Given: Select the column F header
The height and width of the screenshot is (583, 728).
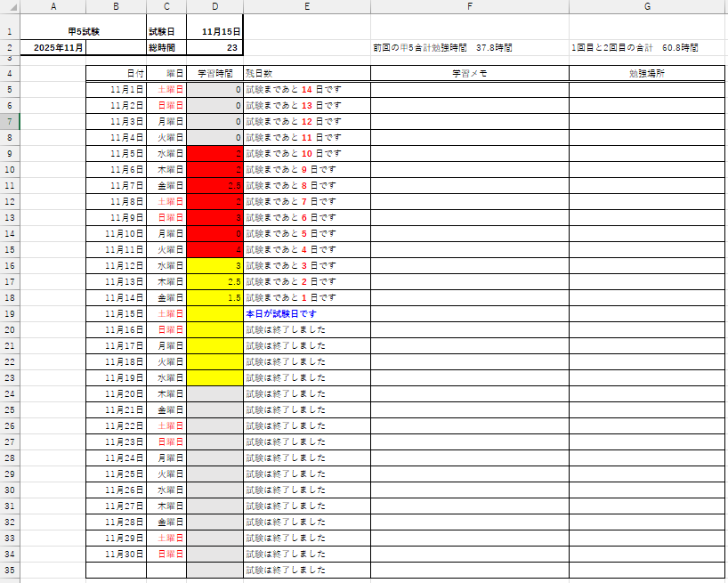Looking at the screenshot, I should pos(470,6).
